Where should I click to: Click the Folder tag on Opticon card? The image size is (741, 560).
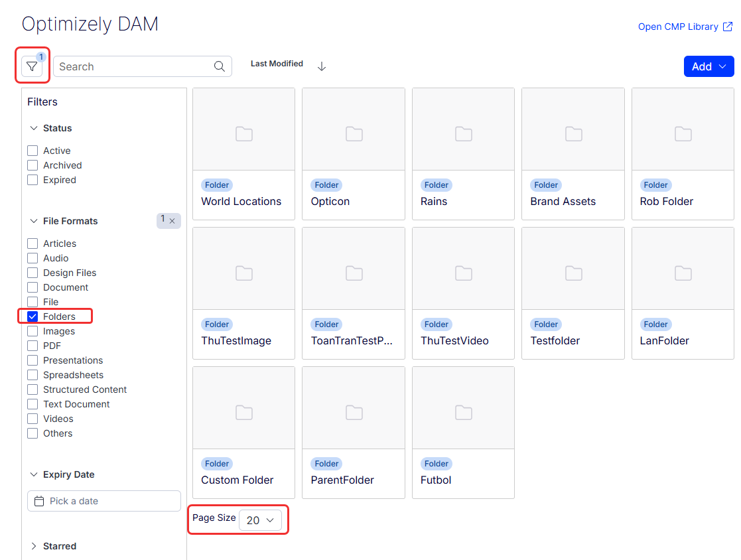click(326, 184)
